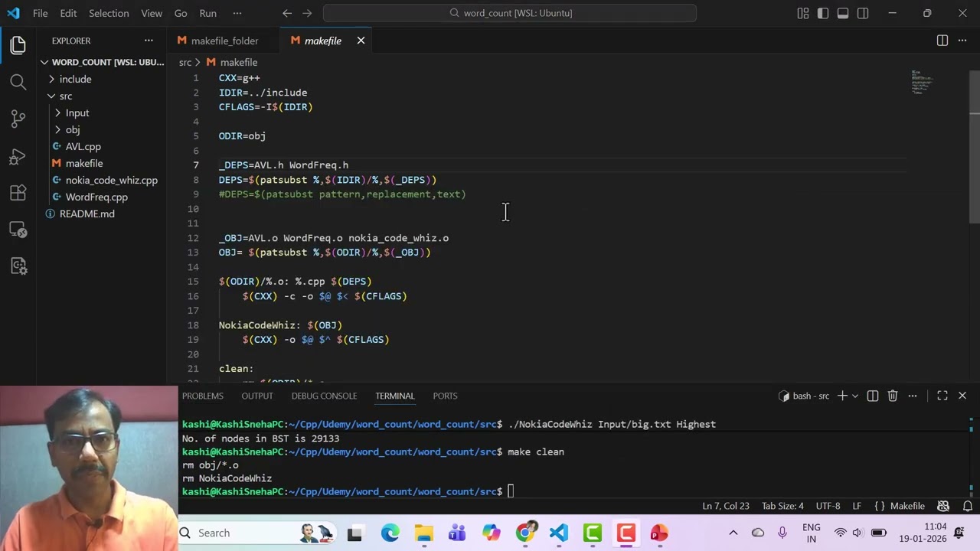Toggle Secondary Side Bar visibility

tap(863, 13)
